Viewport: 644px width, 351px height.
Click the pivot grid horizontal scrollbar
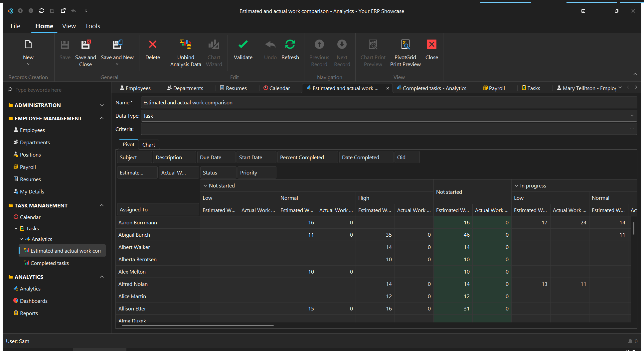click(198, 325)
